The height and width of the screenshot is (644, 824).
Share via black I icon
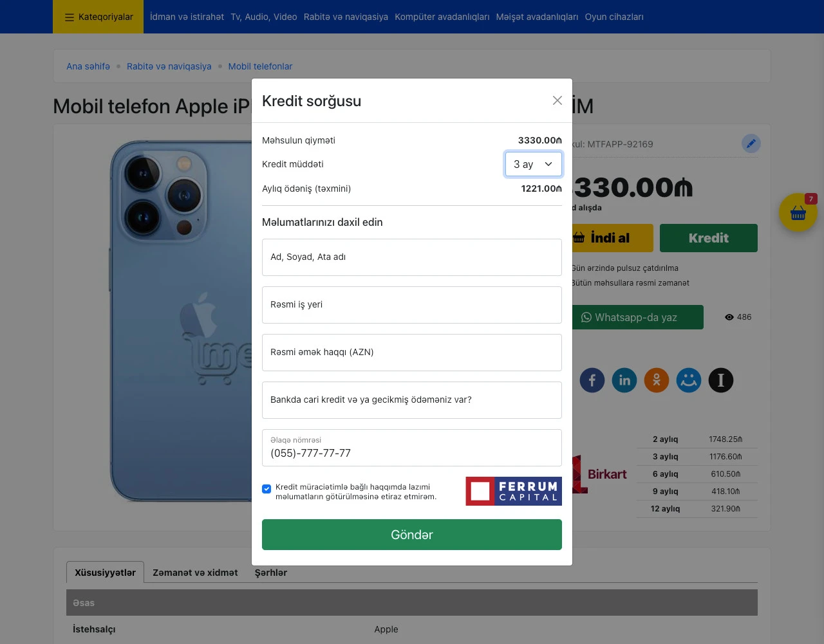point(721,380)
